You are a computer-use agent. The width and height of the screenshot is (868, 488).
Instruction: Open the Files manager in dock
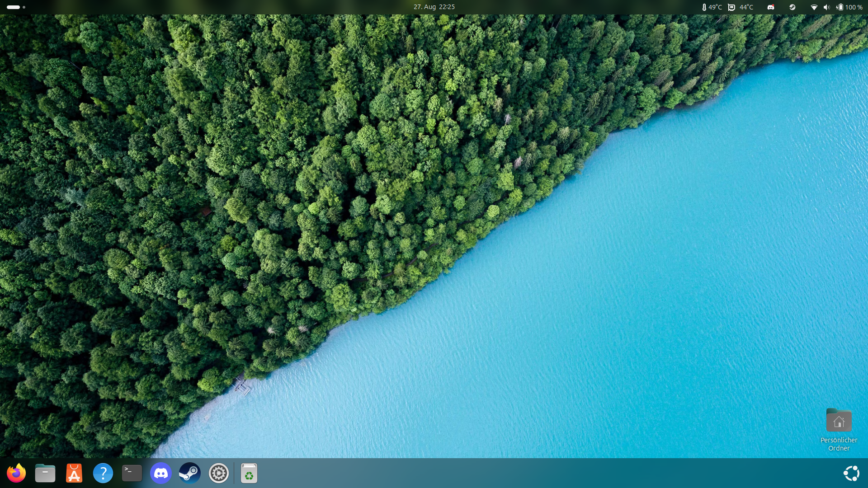click(x=45, y=473)
